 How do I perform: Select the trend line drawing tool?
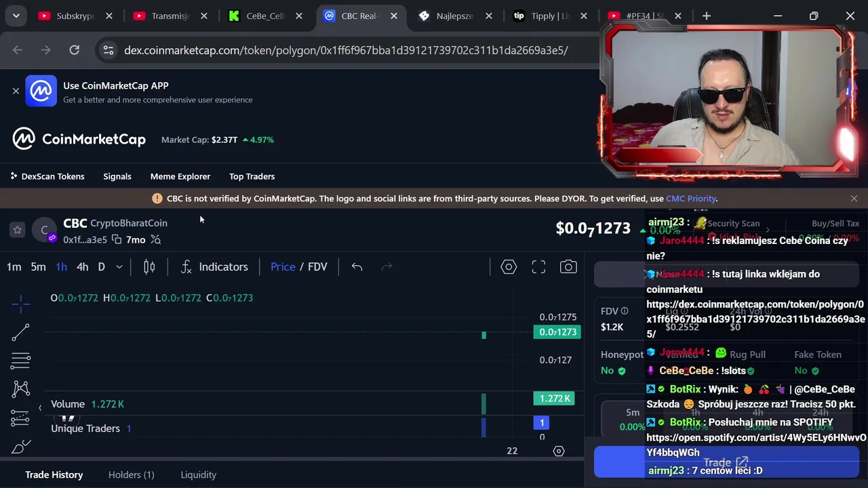20,331
